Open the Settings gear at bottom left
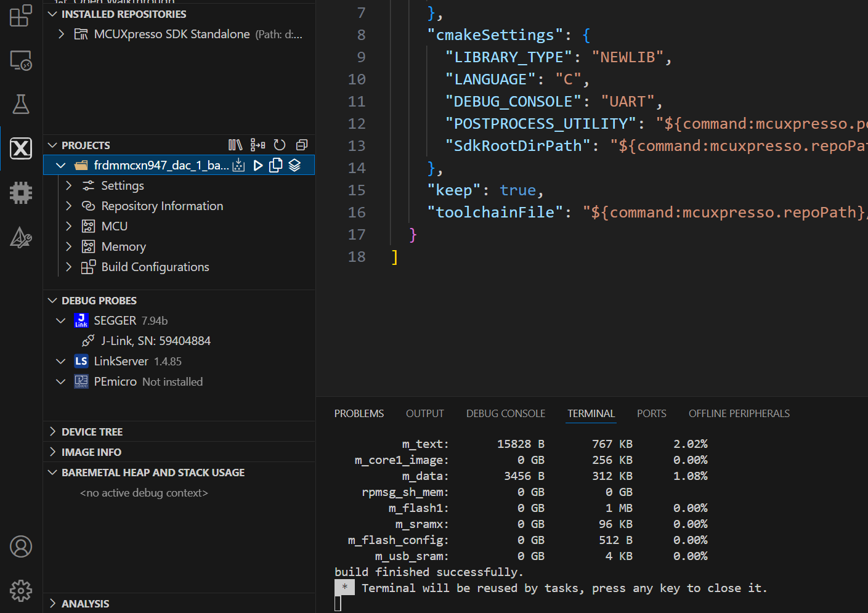Screen dimensions: 868x613 (x=21, y=590)
